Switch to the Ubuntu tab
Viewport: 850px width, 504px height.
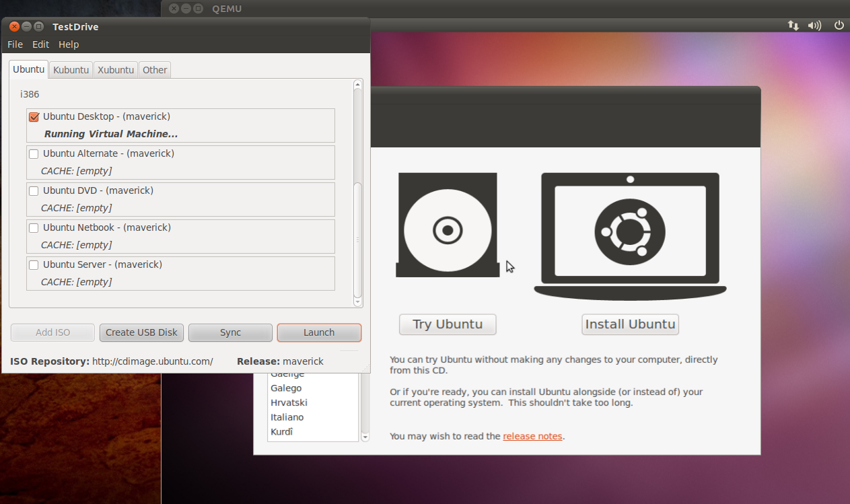(x=29, y=69)
